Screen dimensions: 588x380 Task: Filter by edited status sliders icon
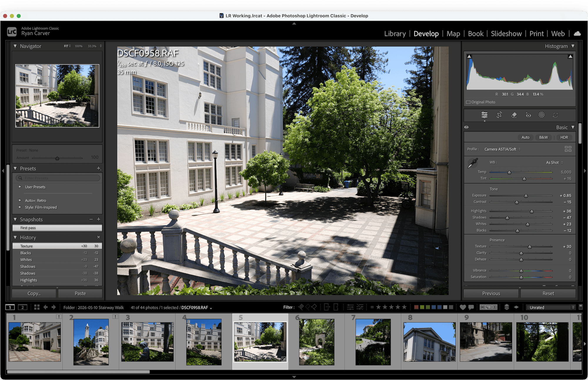(350, 307)
